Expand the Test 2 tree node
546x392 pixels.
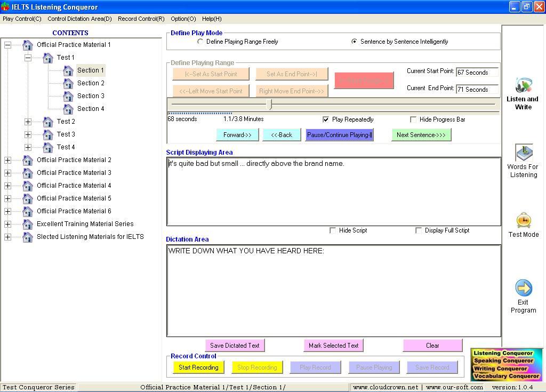click(x=28, y=121)
